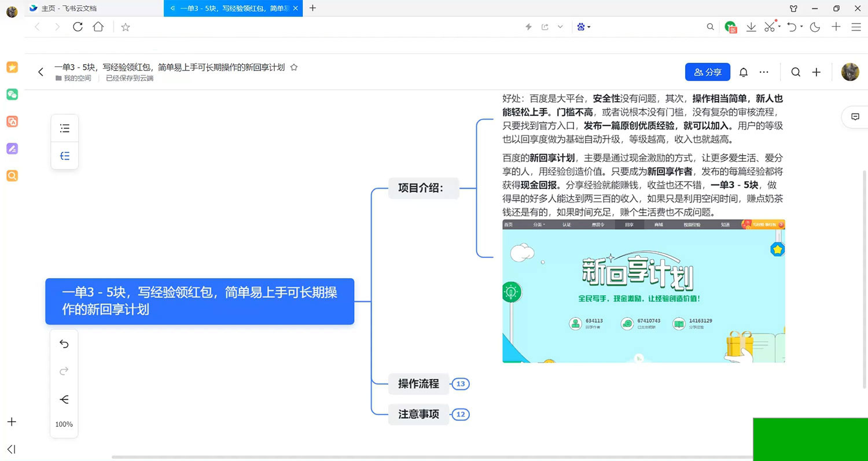The width and height of the screenshot is (868, 461).
Task: Click the blue 分享 button
Action: [x=708, y=72]
